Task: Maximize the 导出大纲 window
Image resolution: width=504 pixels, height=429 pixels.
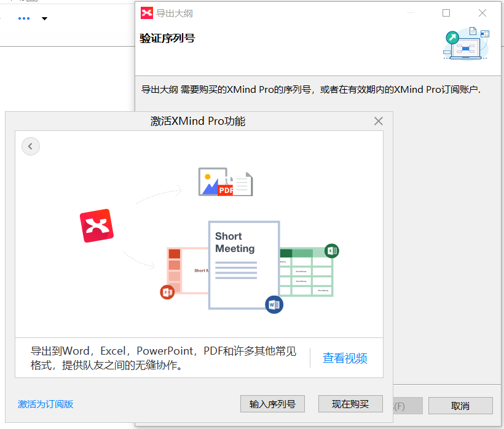Action: (446, 13)
